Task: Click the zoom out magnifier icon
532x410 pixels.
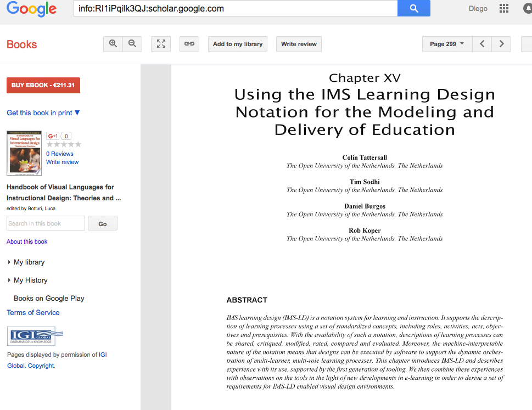Action: [x=132, y=44]
